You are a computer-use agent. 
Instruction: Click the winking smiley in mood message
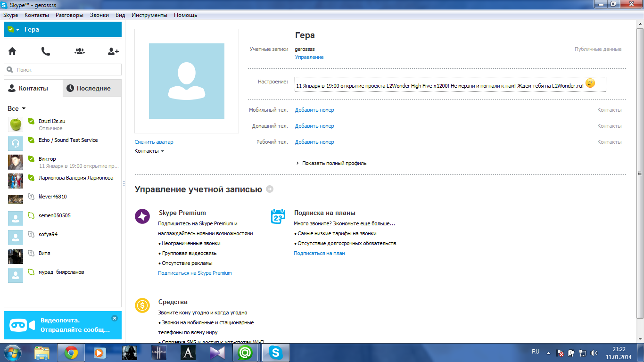[x=590, y=83]
